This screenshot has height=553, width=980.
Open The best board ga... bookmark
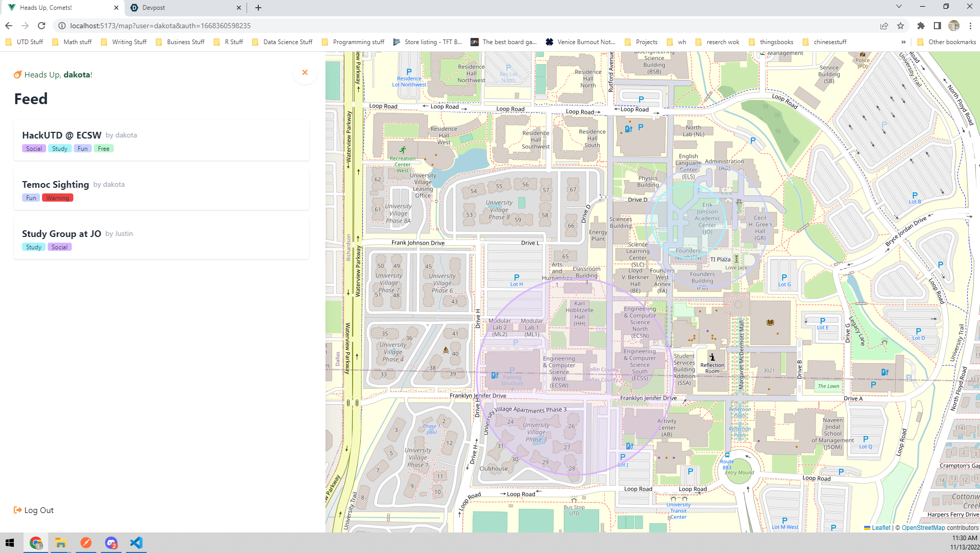504,42
